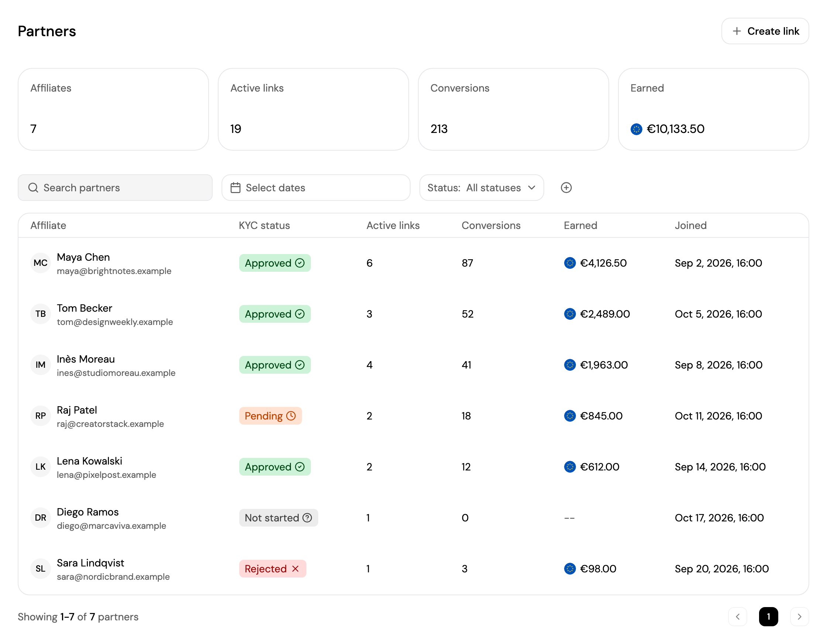Click the EU flag icon in Earned card
The image size is (827, 644).
(636, 129)
